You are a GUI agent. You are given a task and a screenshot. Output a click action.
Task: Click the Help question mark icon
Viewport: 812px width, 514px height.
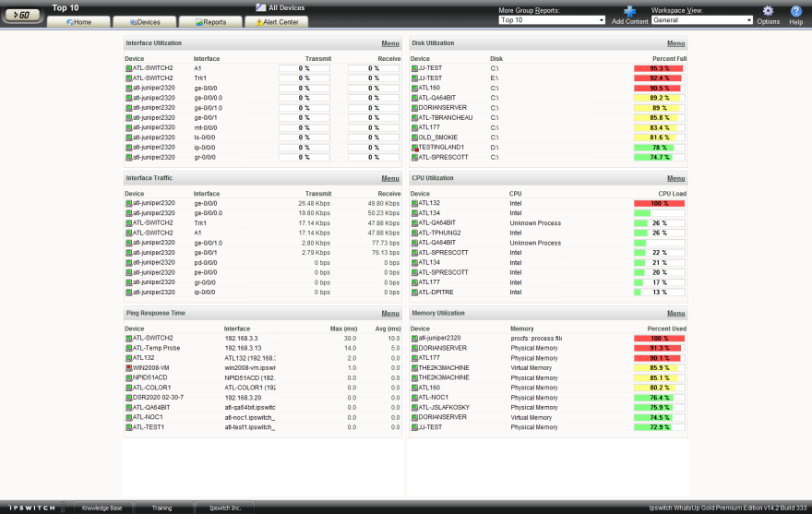796,11
